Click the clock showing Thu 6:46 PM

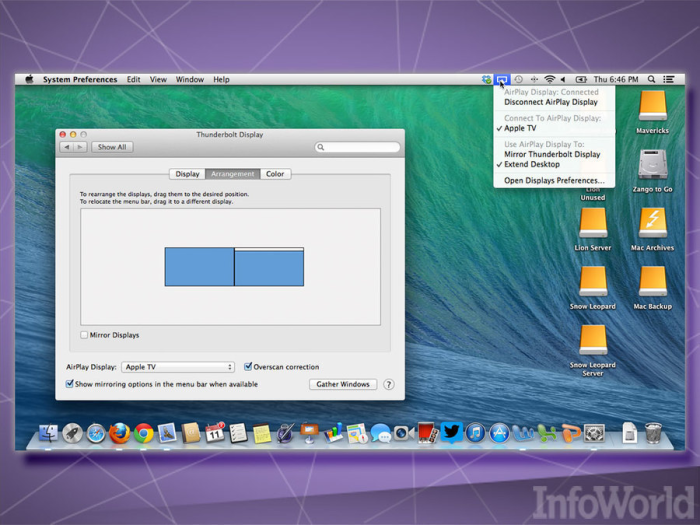[616, 79]
